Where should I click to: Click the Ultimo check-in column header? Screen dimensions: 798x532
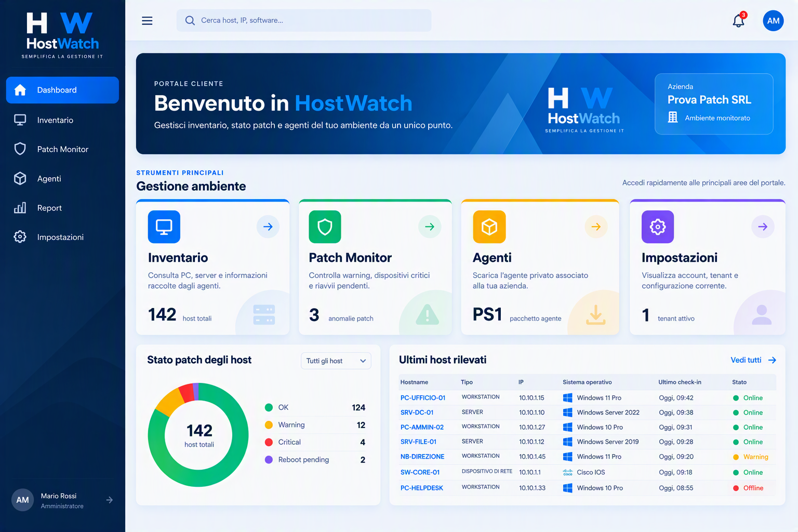680,382
